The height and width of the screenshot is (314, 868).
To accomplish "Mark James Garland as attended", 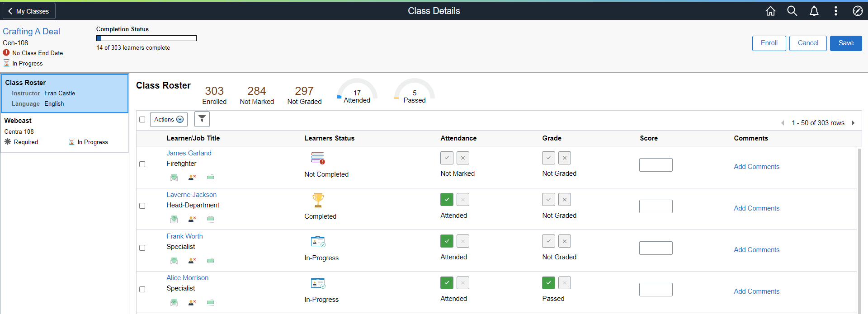I will (x=447, y=158).
